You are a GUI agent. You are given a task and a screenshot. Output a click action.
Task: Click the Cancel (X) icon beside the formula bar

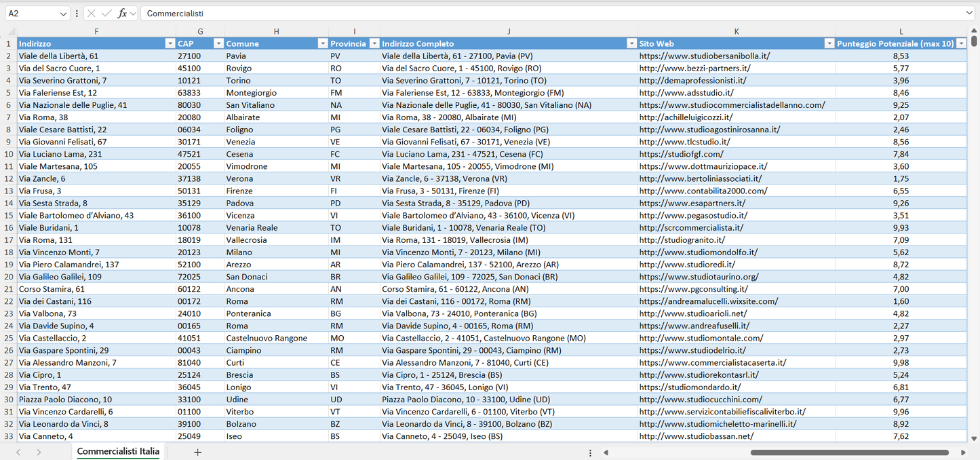point(92,13)
